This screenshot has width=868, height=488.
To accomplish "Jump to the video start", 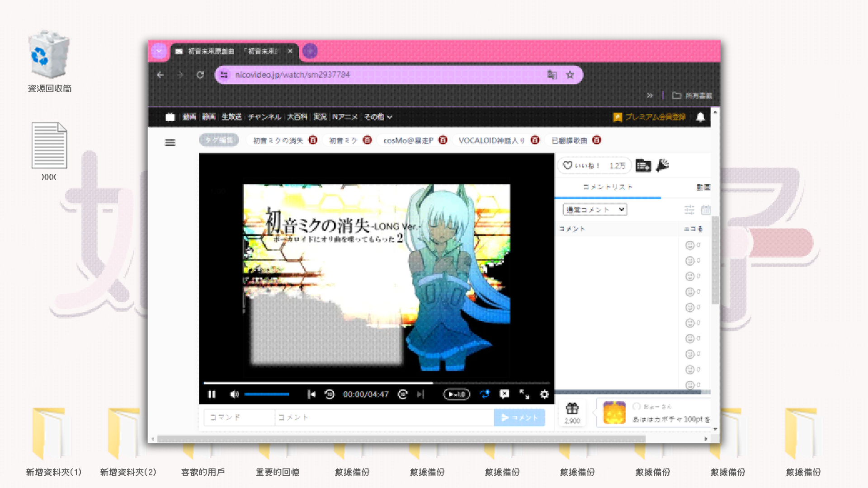I will pos(311,394).
